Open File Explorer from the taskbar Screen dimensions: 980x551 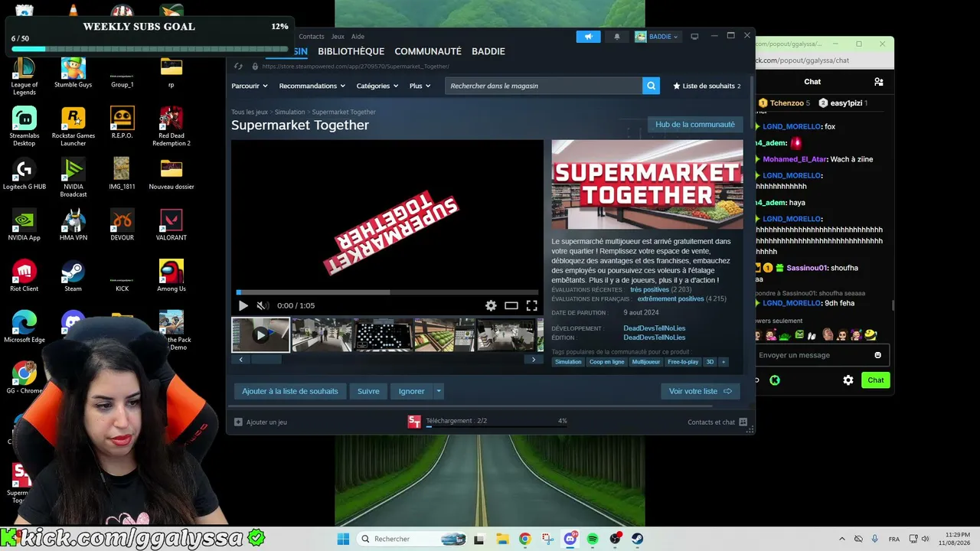point(501,539)
